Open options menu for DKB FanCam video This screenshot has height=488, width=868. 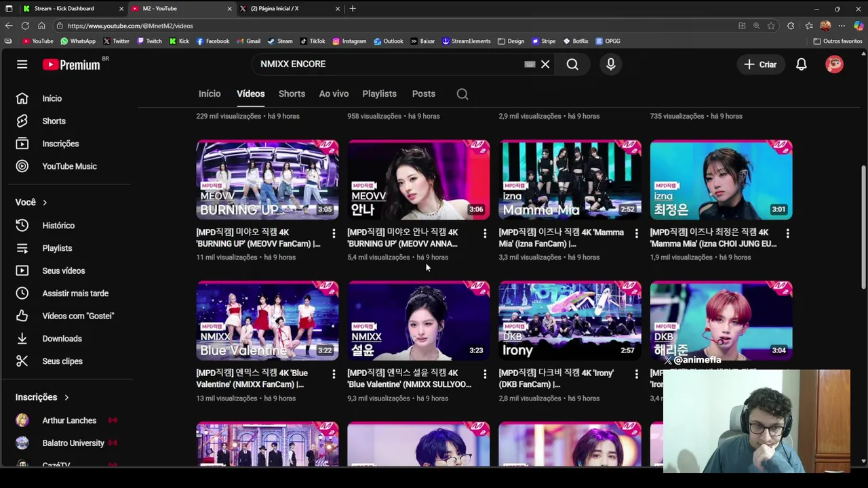[x=636, y=374]
